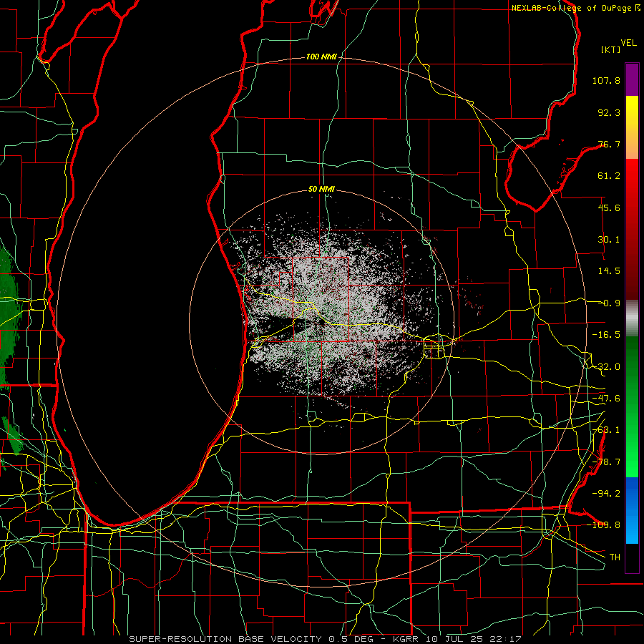Click the 14.5 velocity scale value
The image size is (644, 644).
pyautogui.click(x=609, y=271)
